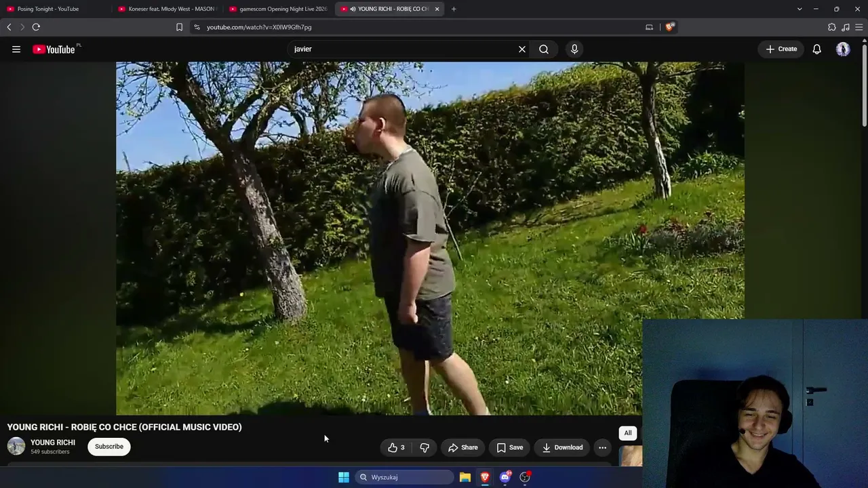
Task: Click the video player to pause
Action: (430, 238)
